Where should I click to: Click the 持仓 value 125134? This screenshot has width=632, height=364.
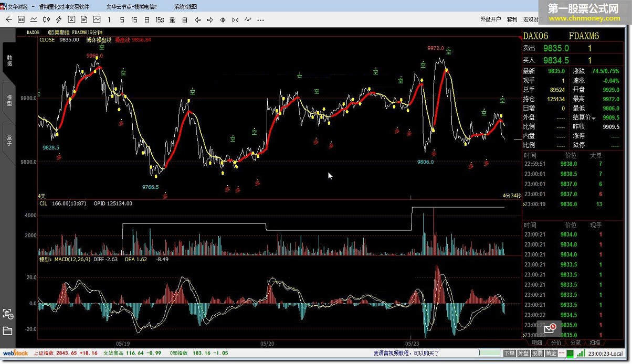click(x=555, y=99)
